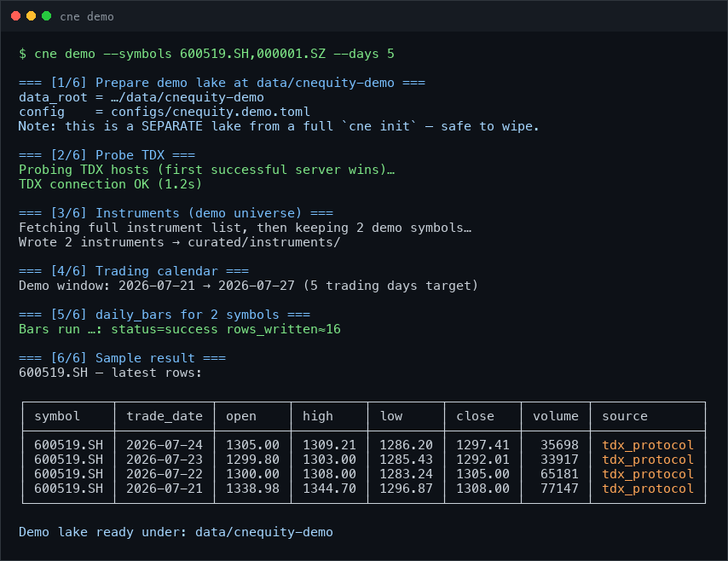Click close value 1308.00 in last row

click(x=482, y=489)
